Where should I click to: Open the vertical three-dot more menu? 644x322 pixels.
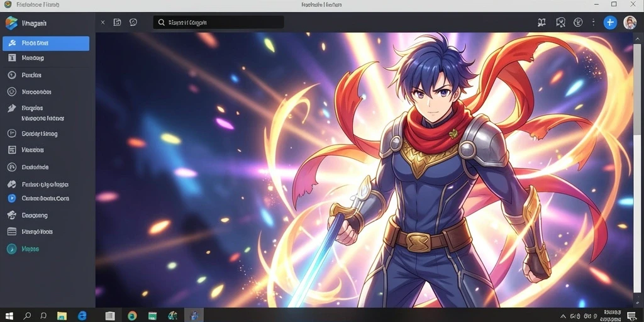pos(593,22)
